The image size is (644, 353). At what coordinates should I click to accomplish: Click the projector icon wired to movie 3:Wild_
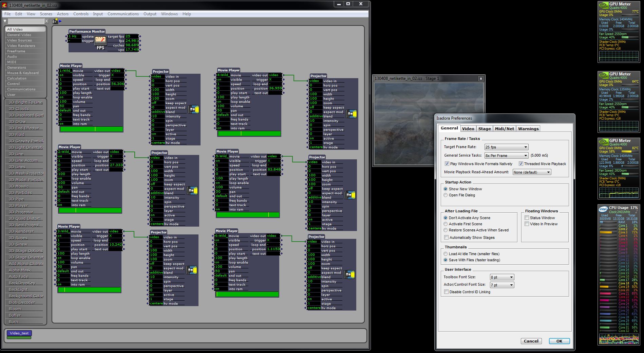(x=192, y=270)
